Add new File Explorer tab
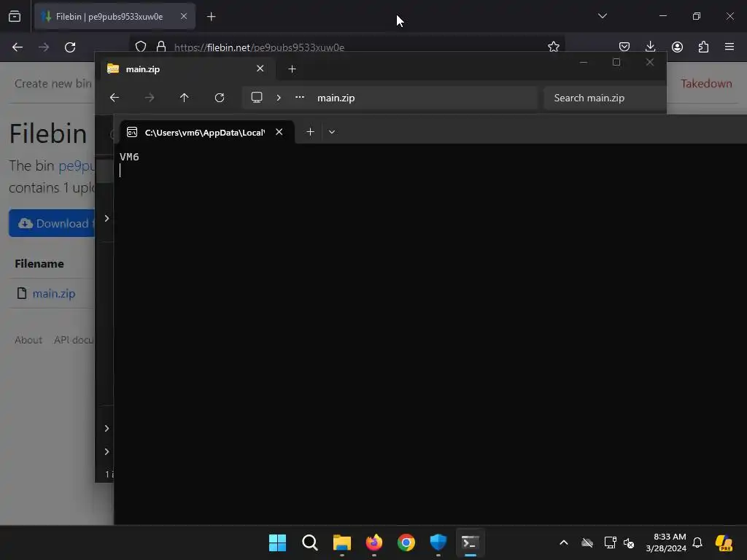Image resolution: width=747 pixels, height=560 pixels. point(292,69)
